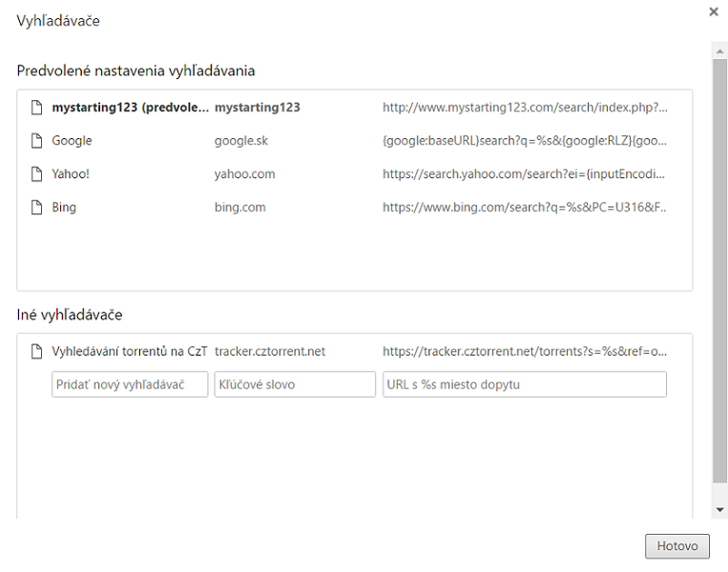The width and height of the screenshot is (728, 572).
Task: Click into the 'Kľúčové slovo' field
Action: [x=295, y=384]
